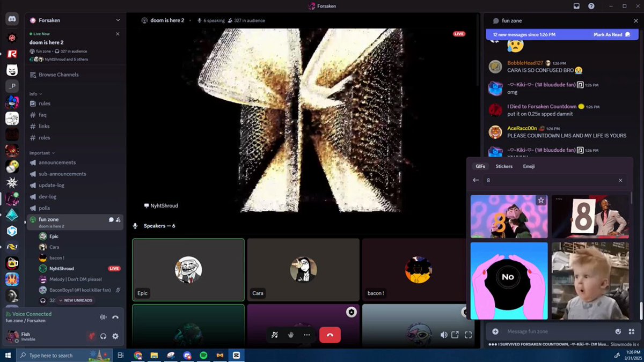Click the plus attachment icon in message bar

click(x=495, y=331)
